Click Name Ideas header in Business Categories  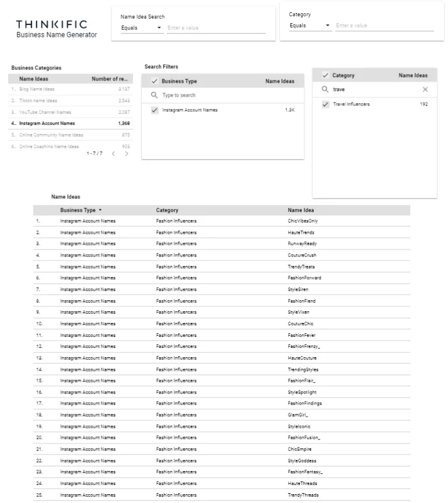click(34, 79)
